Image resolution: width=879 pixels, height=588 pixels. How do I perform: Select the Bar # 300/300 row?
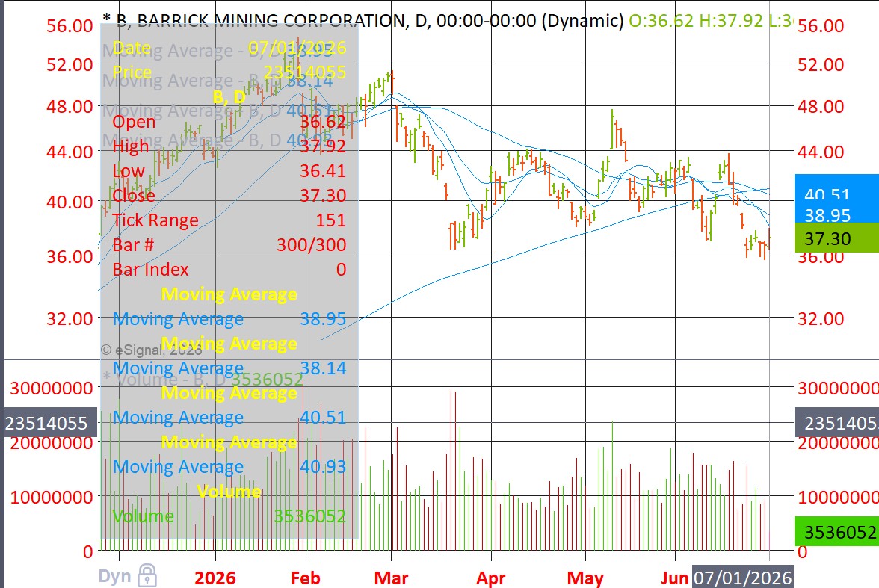point(229,245)
